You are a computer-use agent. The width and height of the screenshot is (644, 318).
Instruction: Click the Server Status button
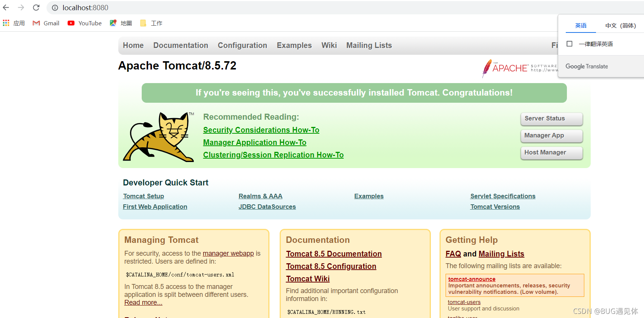(x=551, y=119)
